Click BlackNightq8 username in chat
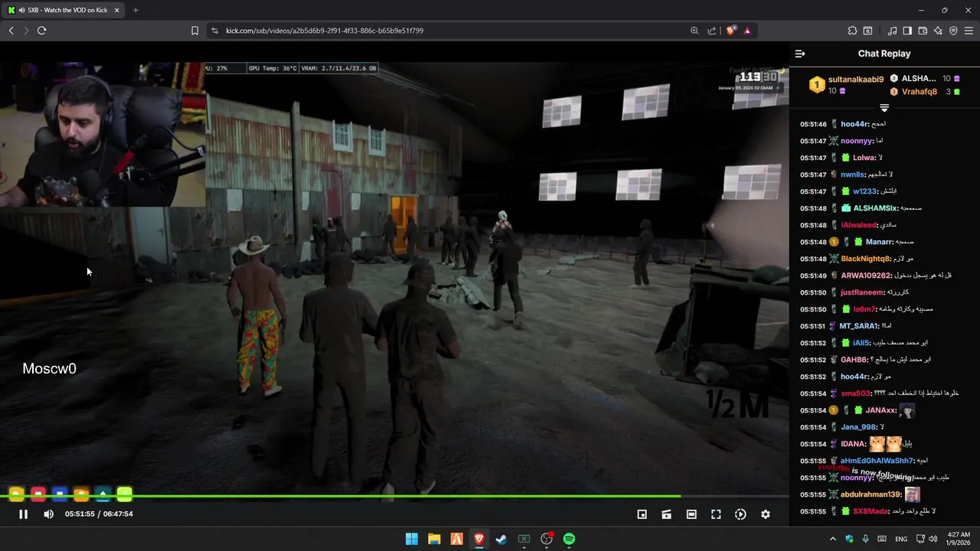The width and height of the screenshot is (980, 551). (865, 259)
